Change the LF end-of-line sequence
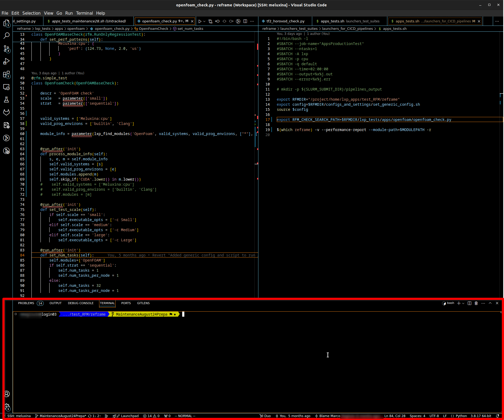This screenshot has height=420, width=504. (x=445, y=416)
